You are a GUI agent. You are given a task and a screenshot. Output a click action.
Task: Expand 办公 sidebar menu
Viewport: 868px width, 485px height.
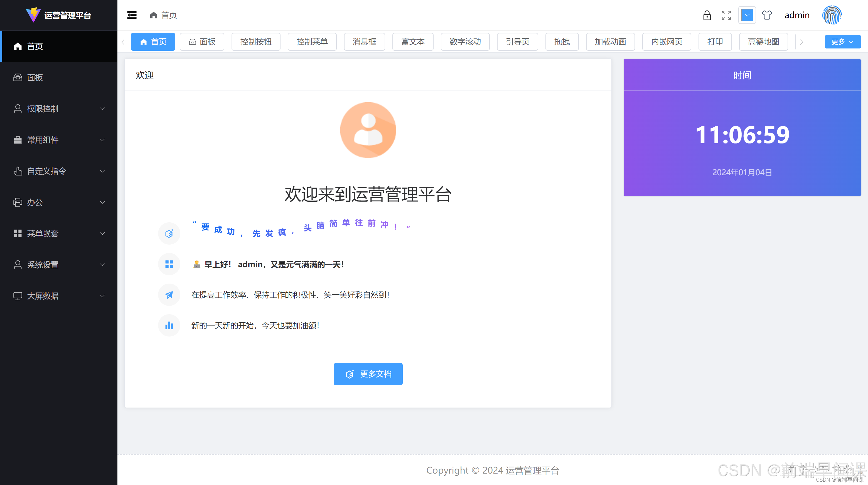[59, 202]
